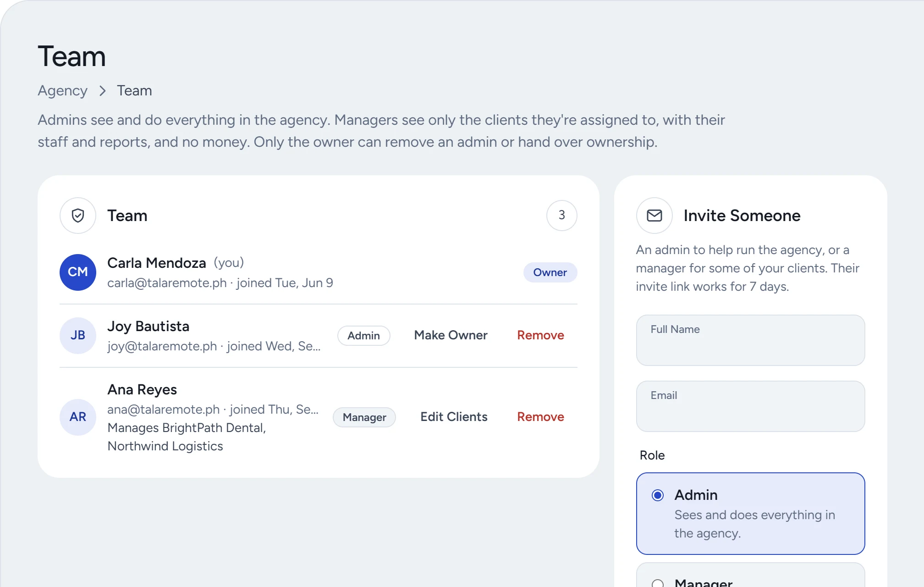Click the shield icon beside Team heading
This screenshot has height=587, width=924.
coord(78,216)
